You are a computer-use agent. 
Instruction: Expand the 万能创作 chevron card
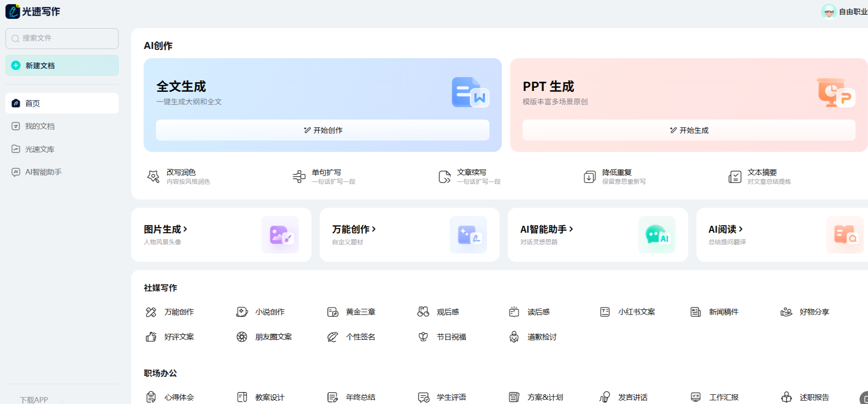tap(373, 229)
